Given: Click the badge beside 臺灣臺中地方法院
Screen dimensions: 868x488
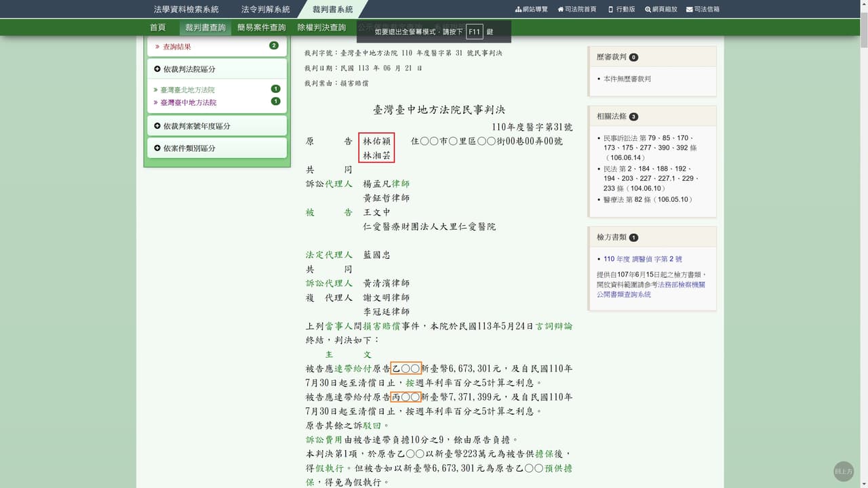Looking at the screenshot, I should coord(275,100).
